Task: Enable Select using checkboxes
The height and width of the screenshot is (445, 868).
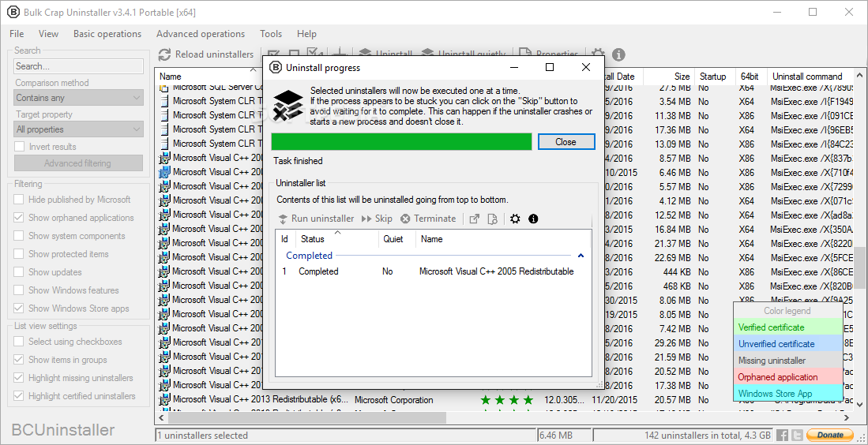Action: pos(19,342)
